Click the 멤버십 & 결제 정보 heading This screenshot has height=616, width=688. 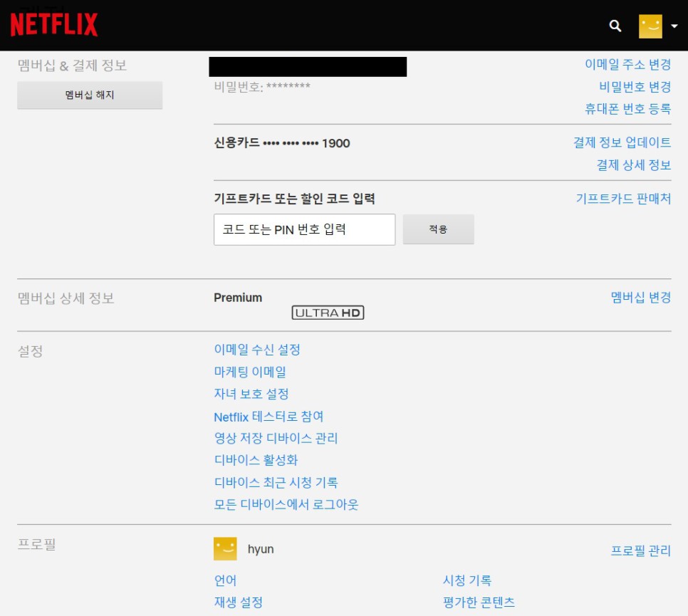tap(73, 66)
